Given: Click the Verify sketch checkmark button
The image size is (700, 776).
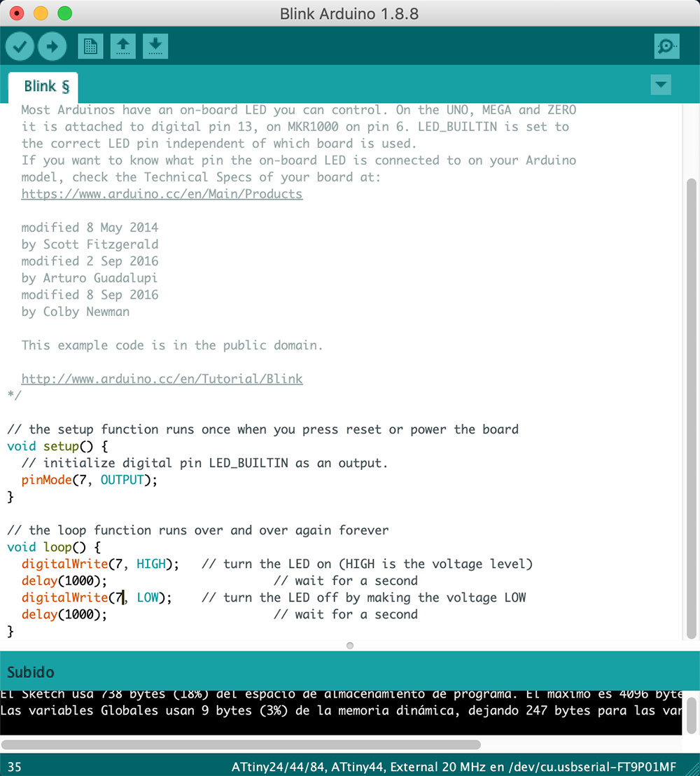Looking at the screenshot, I should (20, 46).
